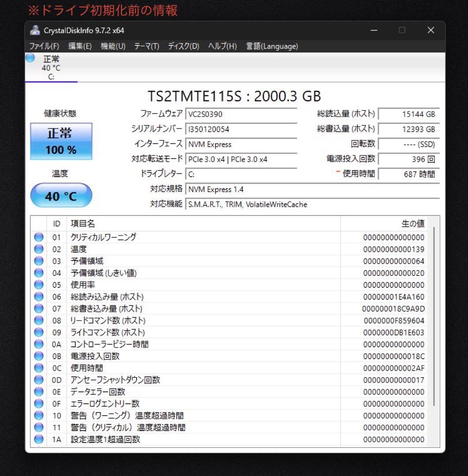468x476 pixels.
Task: Click the SMART attribute list vertical scrollbar
Action: tap(434, 316)
